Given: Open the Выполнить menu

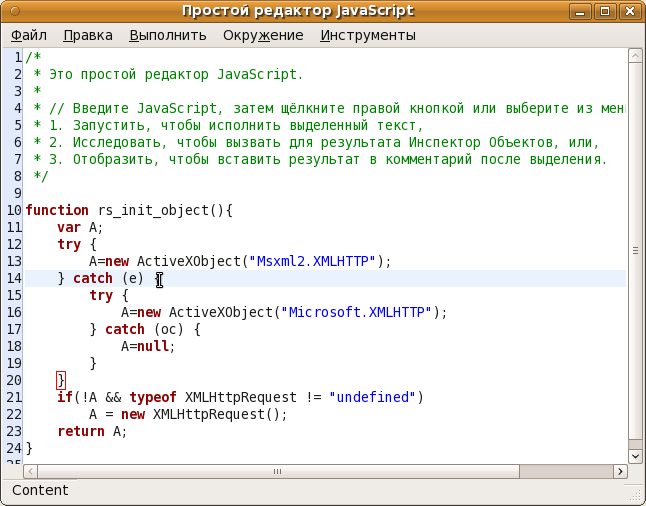Looking at the screenshot, I should point(167,35).
